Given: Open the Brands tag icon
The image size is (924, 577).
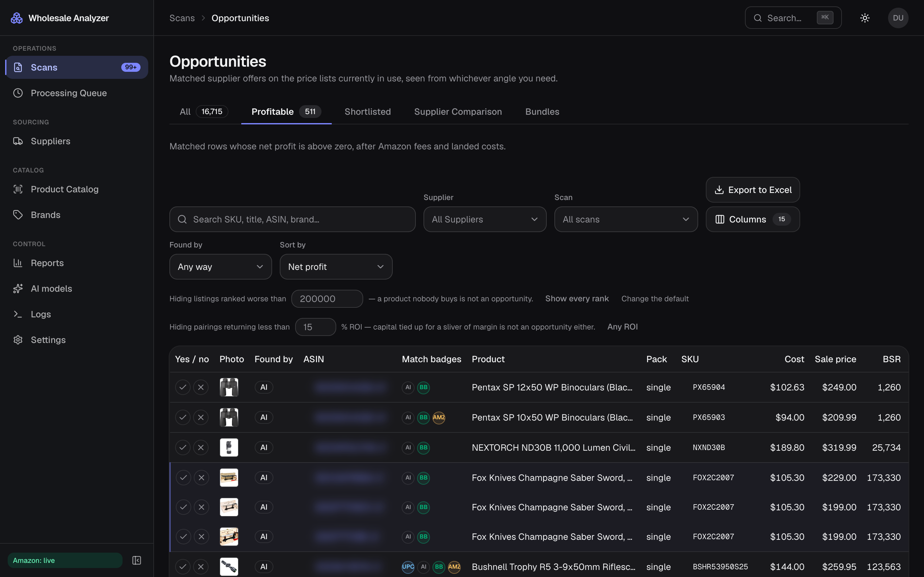Looking at the screenshot, I should (x=18, y=215).
